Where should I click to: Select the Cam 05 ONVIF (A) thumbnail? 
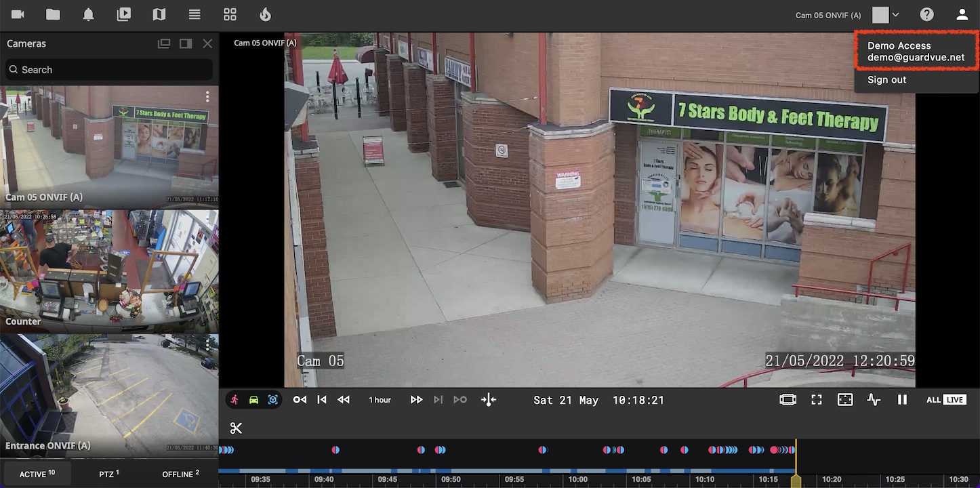point(109,146)
